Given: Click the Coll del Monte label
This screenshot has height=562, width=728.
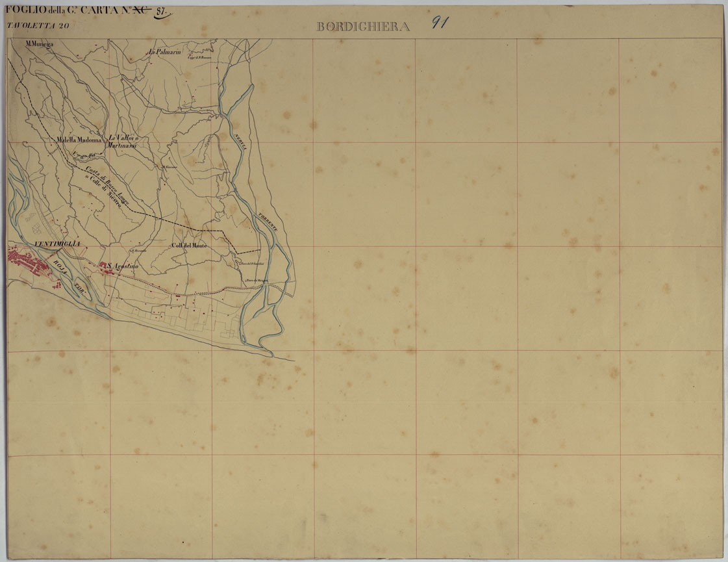Looking at the screenshot, I should (190, 246).
